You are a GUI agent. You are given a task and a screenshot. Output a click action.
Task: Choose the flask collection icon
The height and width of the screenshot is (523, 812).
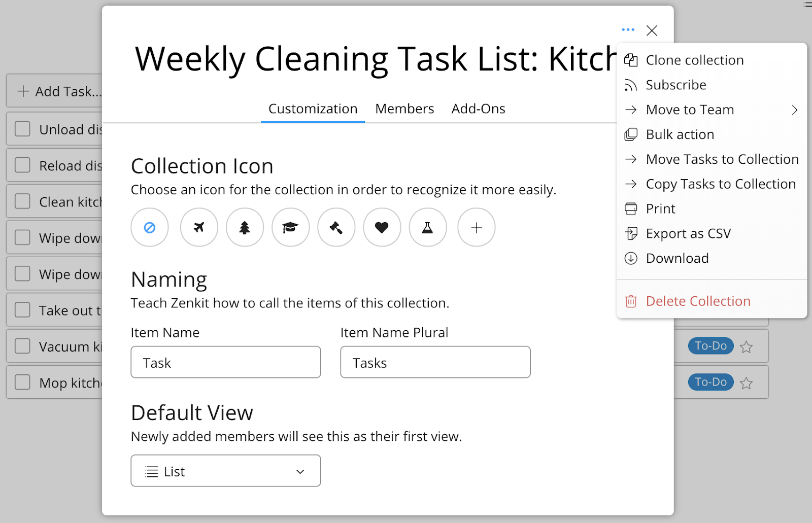click(x=428, y=227)
